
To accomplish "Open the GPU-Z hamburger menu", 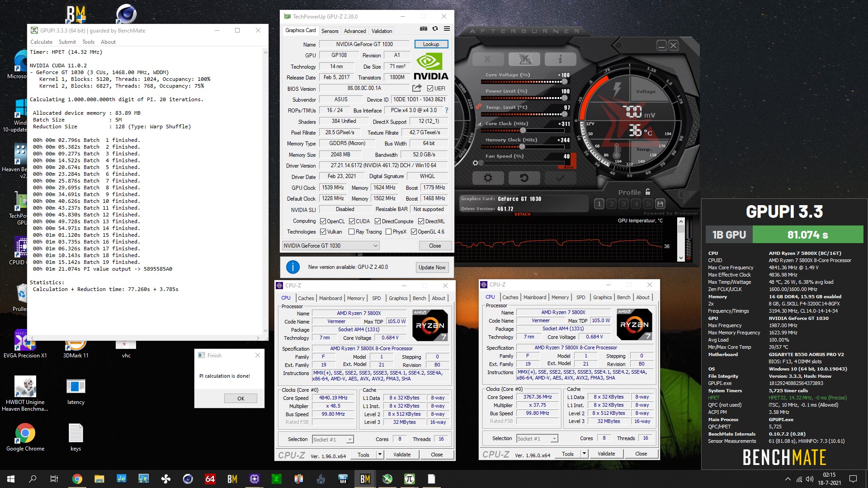I will (447, 28).
